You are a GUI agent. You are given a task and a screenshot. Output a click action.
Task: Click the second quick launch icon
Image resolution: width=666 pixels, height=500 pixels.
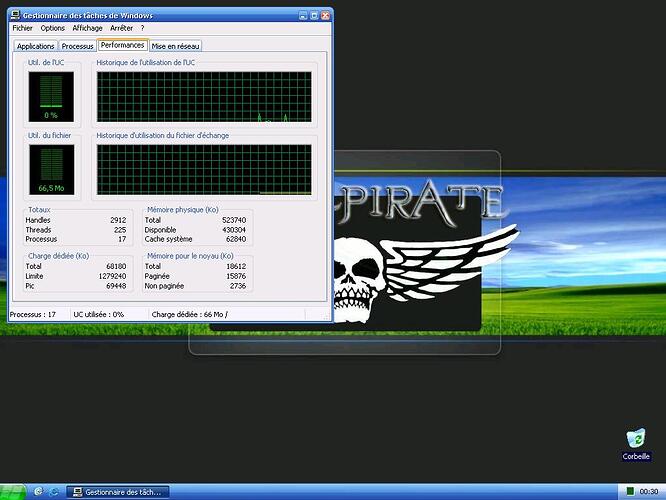54,492
